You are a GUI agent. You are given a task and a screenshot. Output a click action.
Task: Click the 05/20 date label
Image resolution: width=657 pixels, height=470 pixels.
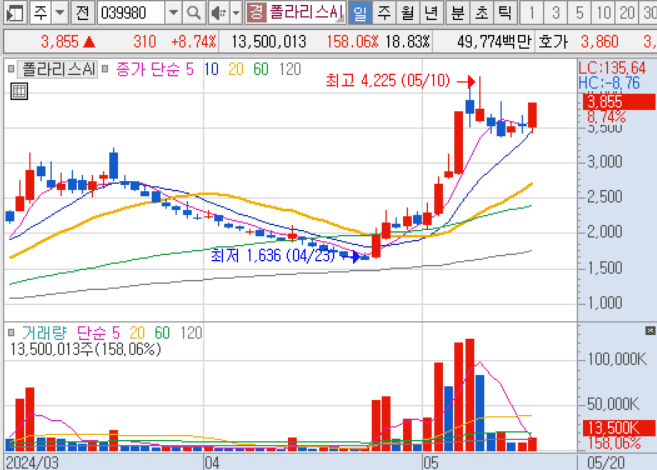(x=605, y=462)
